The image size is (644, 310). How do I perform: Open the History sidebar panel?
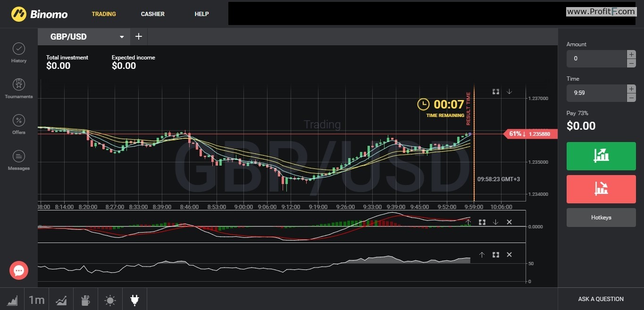pos(19,52)
